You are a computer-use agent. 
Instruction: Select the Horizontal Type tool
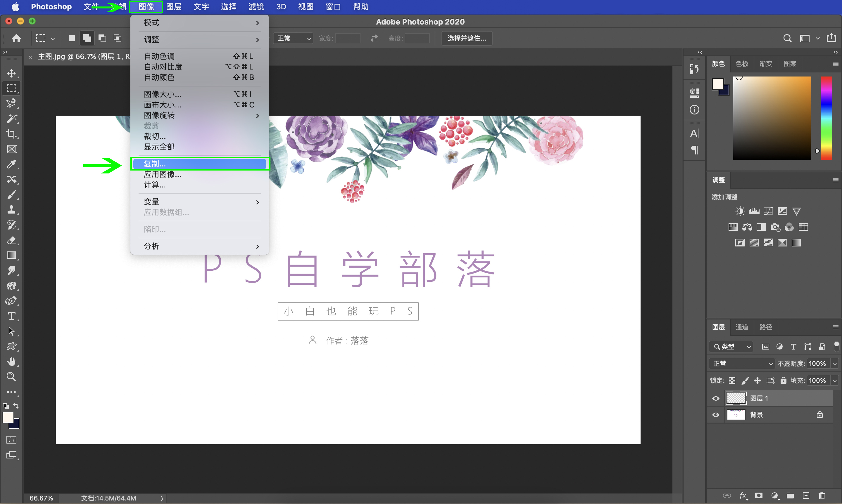(12, 316)
